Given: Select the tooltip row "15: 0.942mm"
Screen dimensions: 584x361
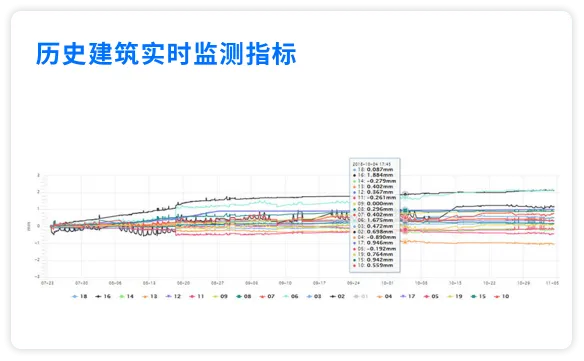Looking at the screenshot, I should (x=373, y=260).
